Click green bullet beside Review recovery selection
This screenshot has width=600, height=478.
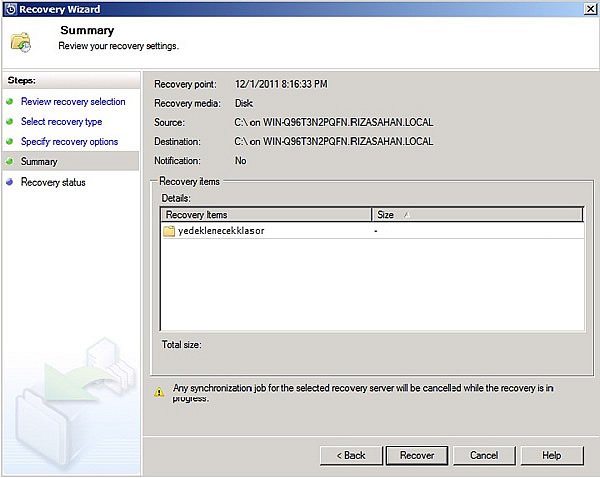(x=10, y=102)
